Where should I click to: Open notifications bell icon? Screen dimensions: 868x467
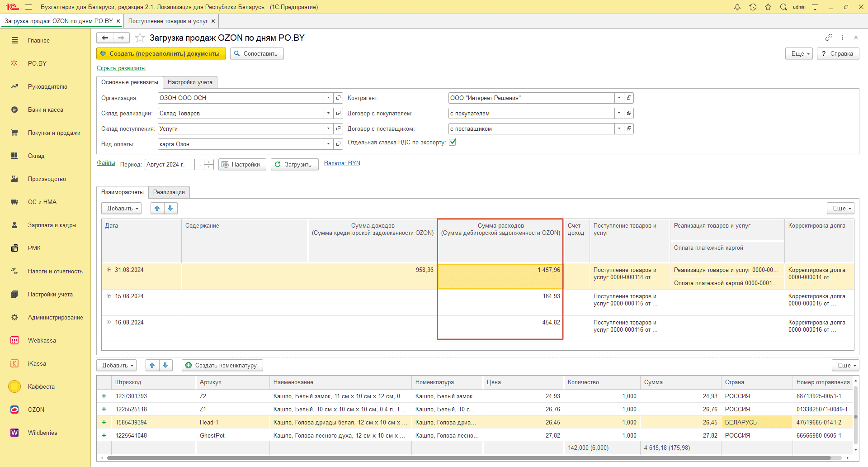pos(737,7)
